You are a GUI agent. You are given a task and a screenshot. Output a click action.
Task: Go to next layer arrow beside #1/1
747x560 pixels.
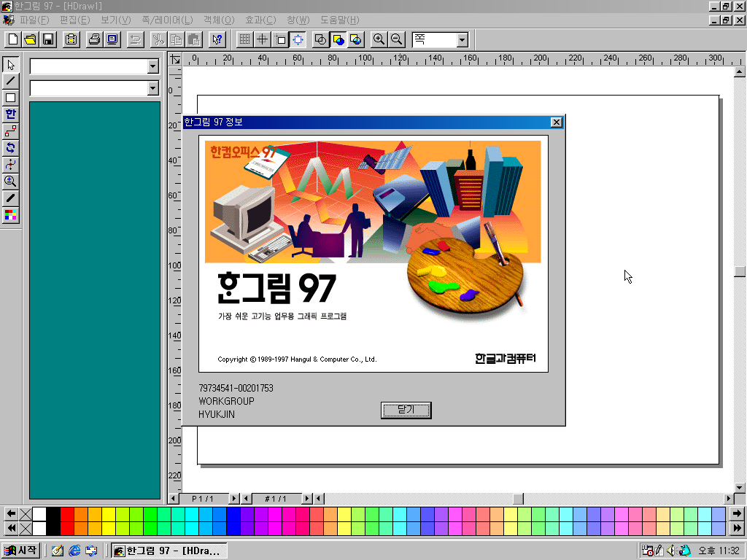click(x=307, y=499)
